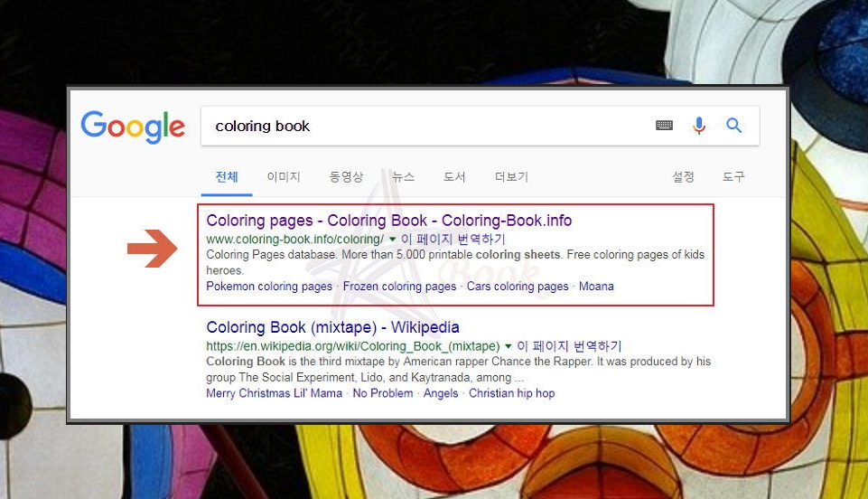
Task: Open 설정 settings menu
Action: [683, 176]
